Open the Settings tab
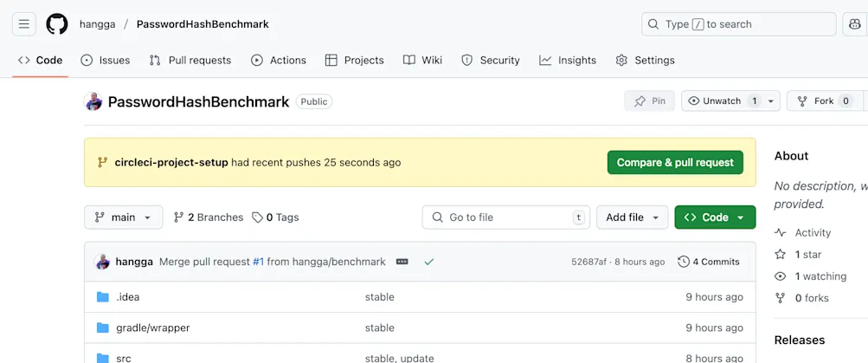868x363 pixels. [x=645, y=61]
